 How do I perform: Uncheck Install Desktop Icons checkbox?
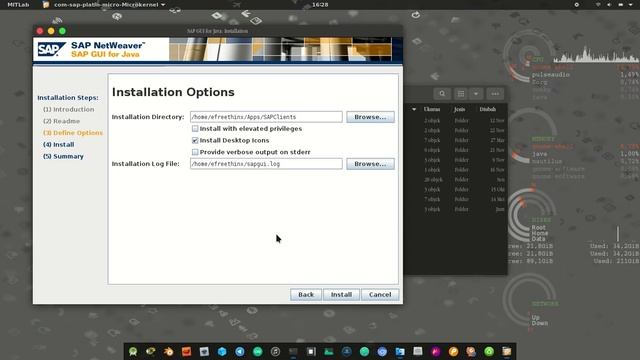click(195, 140)
